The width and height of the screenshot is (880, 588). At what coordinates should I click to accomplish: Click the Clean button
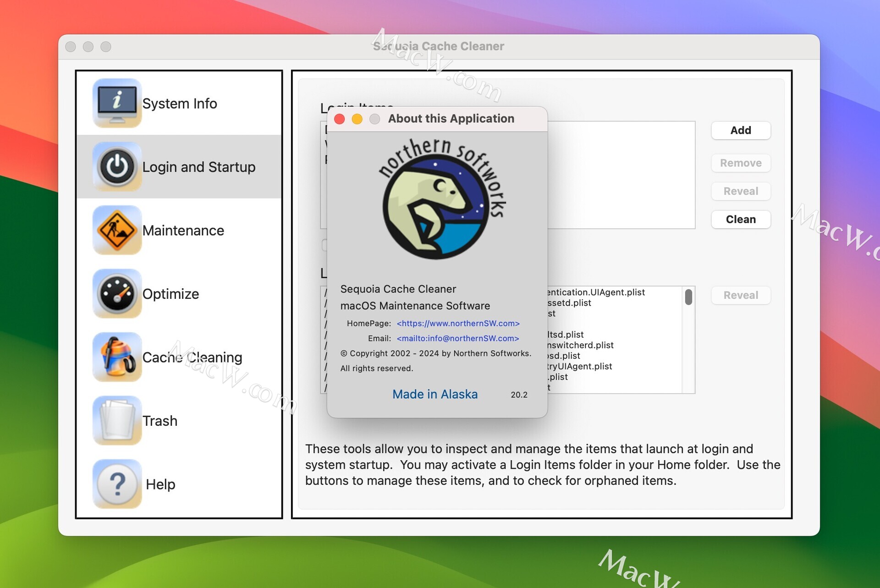741,219
